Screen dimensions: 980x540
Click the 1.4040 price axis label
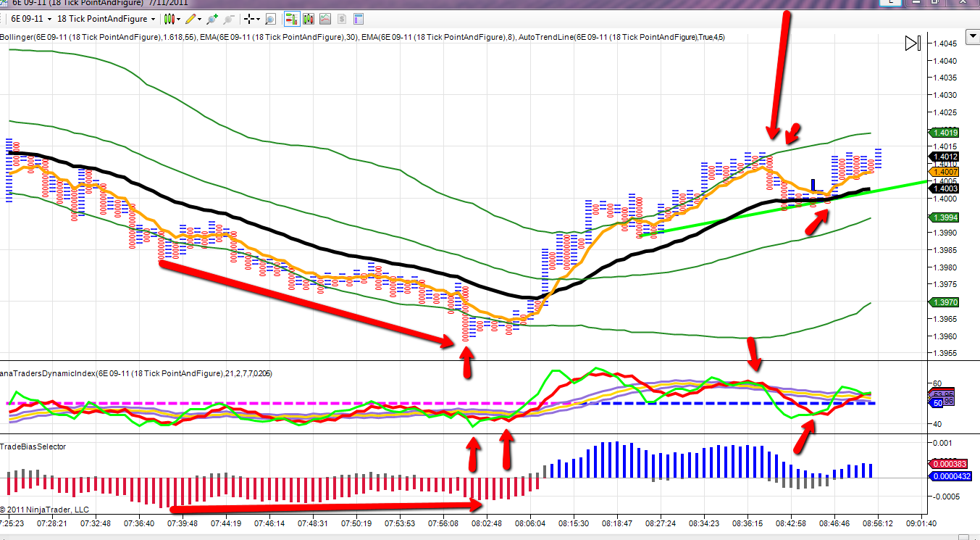945,61
